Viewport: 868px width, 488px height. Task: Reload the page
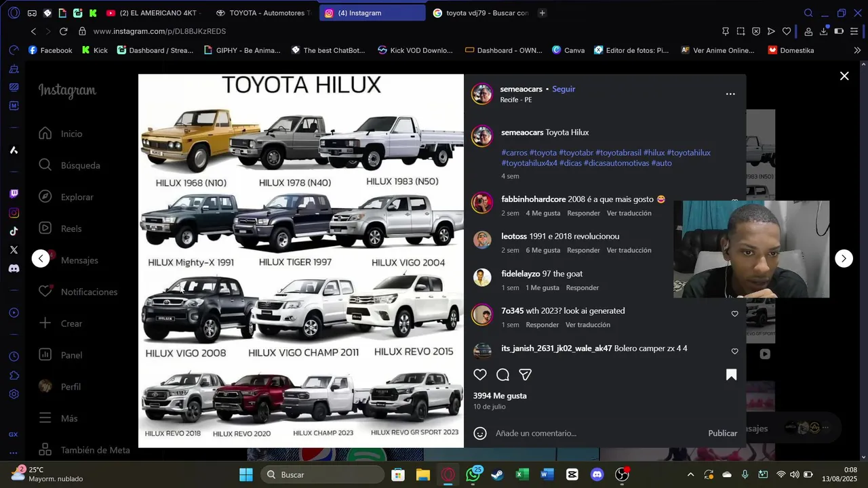(x=63, y=31)
